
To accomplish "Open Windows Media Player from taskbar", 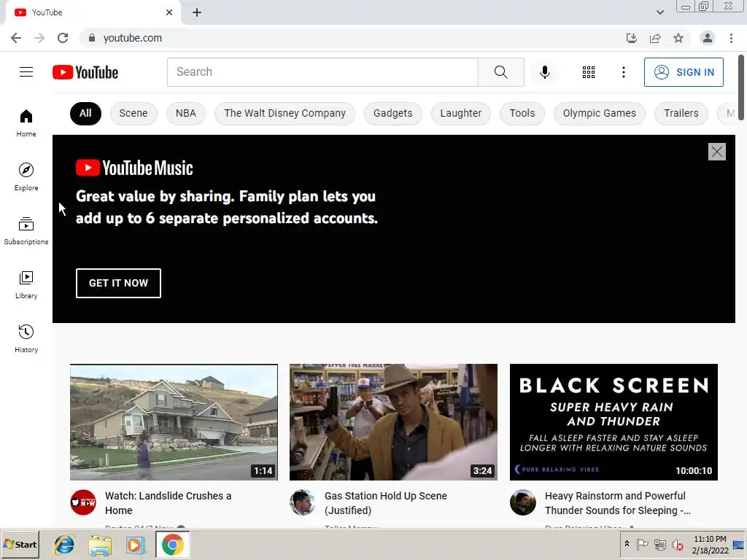I will pyautogui.click(x=135, y=545).
